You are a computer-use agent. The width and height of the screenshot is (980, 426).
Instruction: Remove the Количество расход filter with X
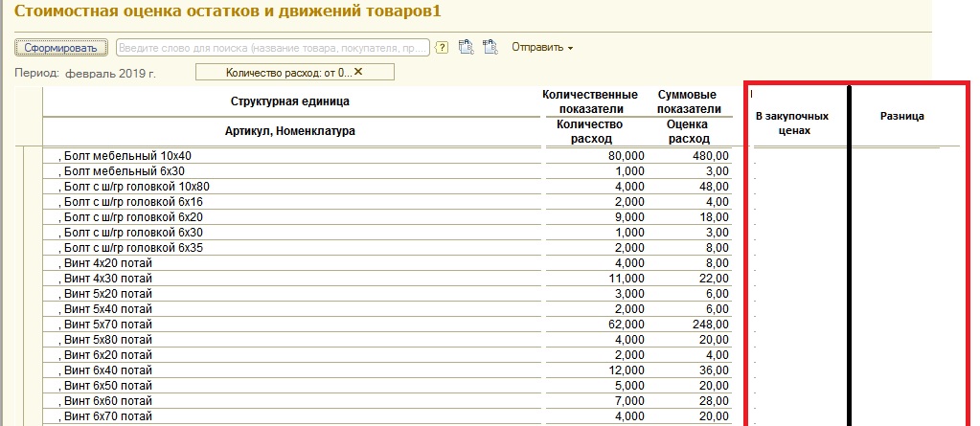click(359, 72)
